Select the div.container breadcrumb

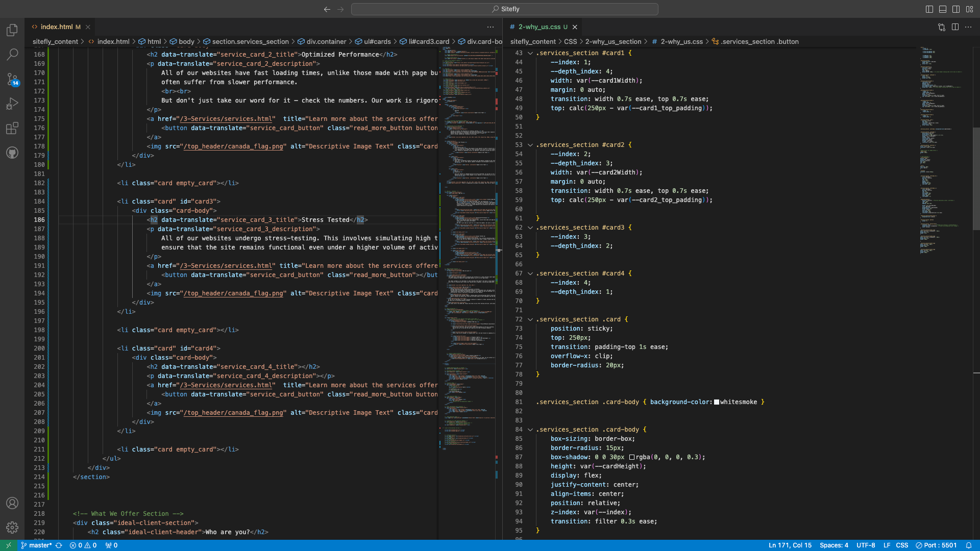click(322, 42)
